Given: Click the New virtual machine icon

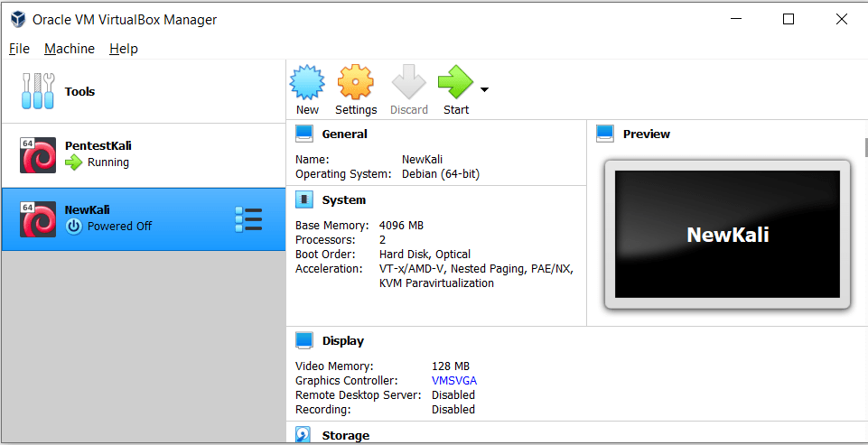Looking at the screenshot, I should click(307, 83).
